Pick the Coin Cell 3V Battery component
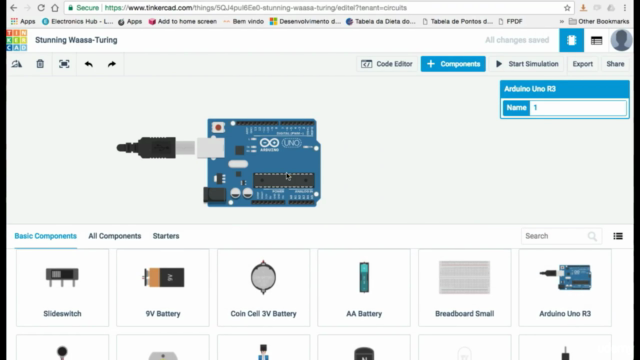Viewport: 640px width, 360px height. [263, 288]
